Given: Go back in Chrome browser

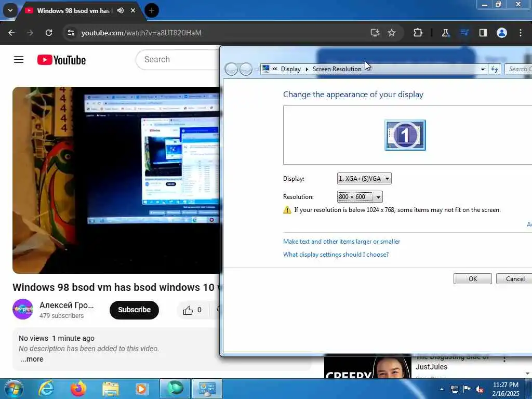Looking at the screenshot, I should 11,33.
